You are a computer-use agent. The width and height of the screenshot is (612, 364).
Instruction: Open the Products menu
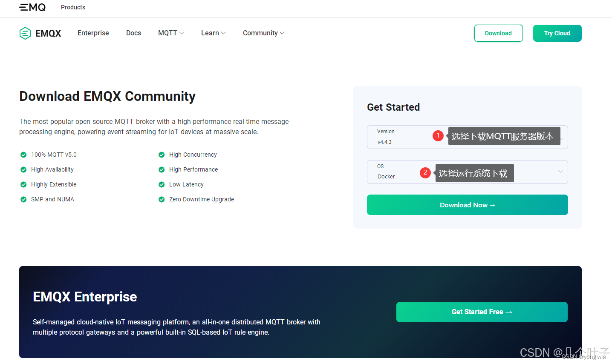73,7
